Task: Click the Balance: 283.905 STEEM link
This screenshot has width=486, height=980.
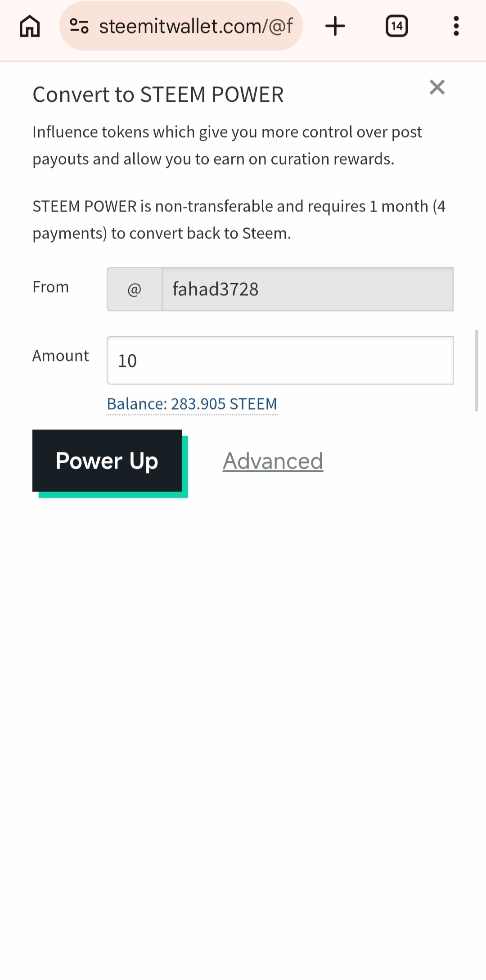Action: pyautogui.click(x=192, y=404)
